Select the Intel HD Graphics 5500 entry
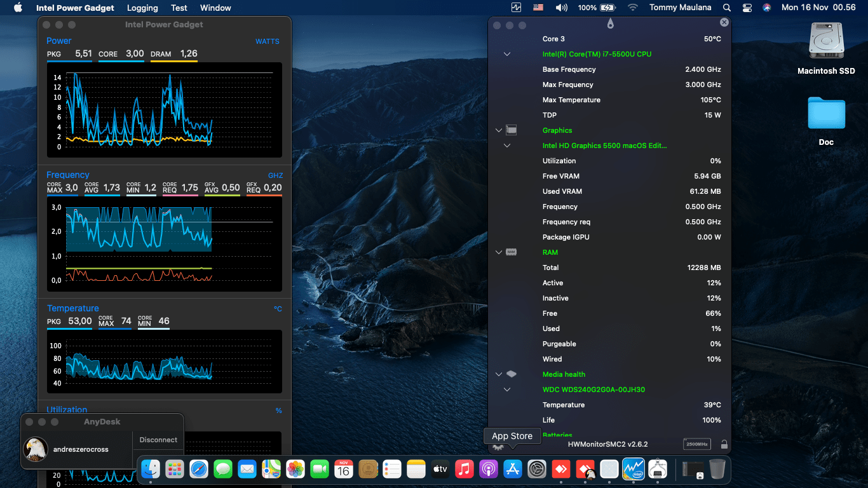 pyautogui.click(x=604, y=146)
